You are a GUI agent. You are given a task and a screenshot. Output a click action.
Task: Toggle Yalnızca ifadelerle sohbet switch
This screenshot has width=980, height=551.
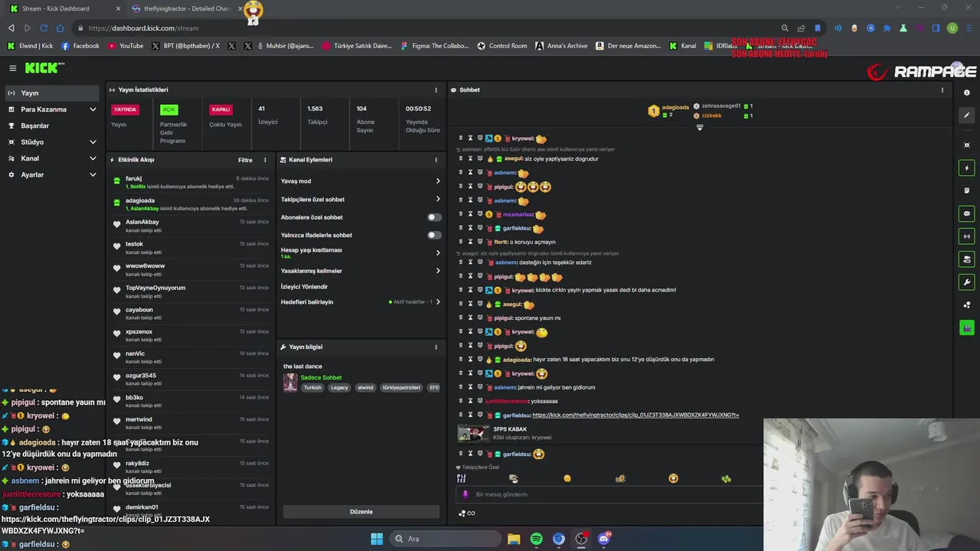[434, 235]
